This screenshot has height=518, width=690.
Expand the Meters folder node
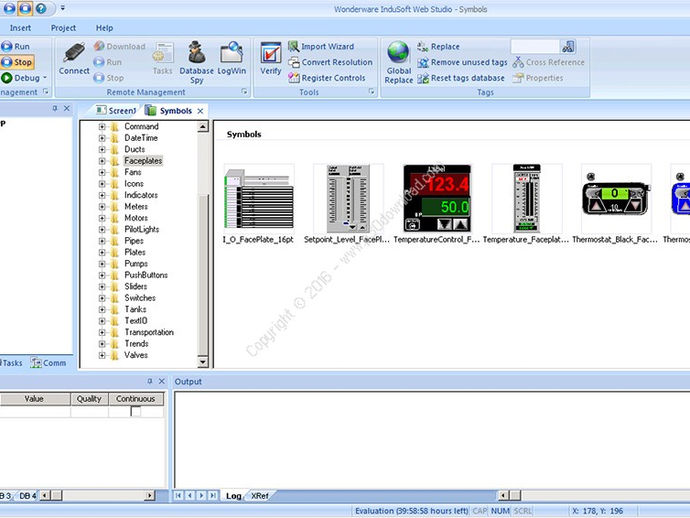[102, 206]
